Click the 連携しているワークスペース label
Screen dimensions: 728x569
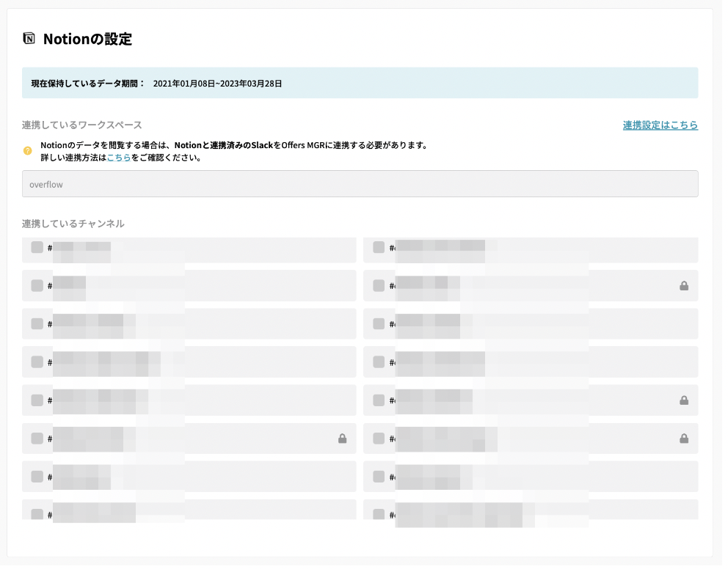(83, 126)
